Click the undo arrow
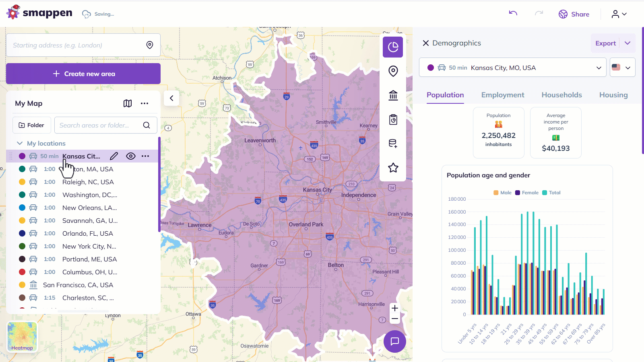This screenshot has height=362, width=644. tap(513, 14)
